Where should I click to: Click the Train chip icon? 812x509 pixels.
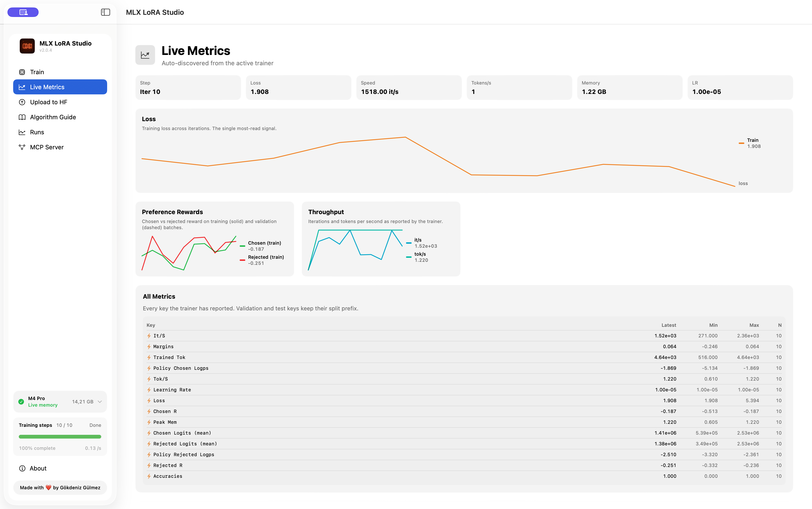tap(22, 72)
